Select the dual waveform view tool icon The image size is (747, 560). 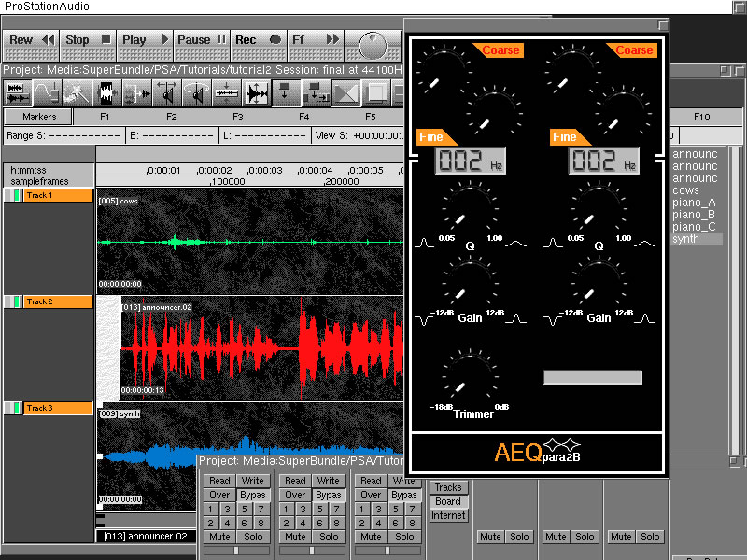click(18, 92)
